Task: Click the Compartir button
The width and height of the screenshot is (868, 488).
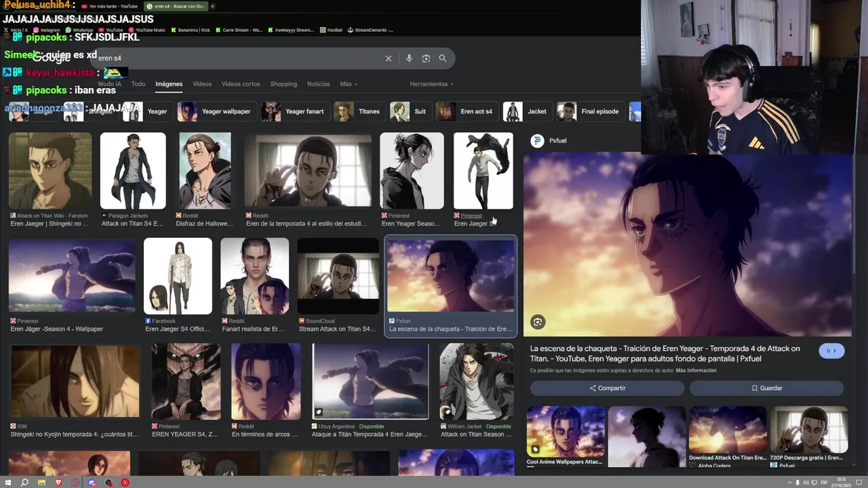Action: click(608, 388)
